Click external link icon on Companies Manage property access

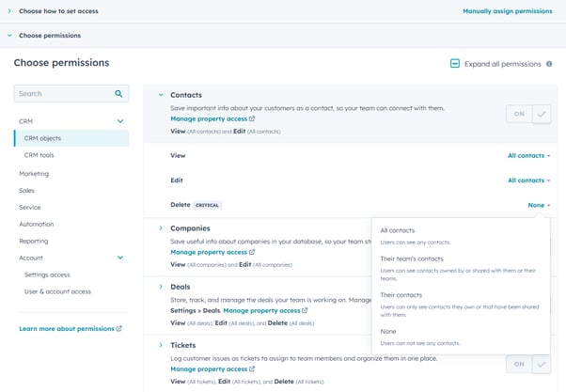coord(252,252)
